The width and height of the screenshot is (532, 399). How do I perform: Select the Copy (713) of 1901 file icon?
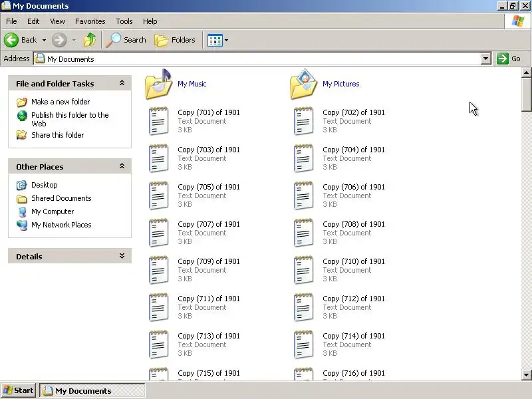point(158,345)
